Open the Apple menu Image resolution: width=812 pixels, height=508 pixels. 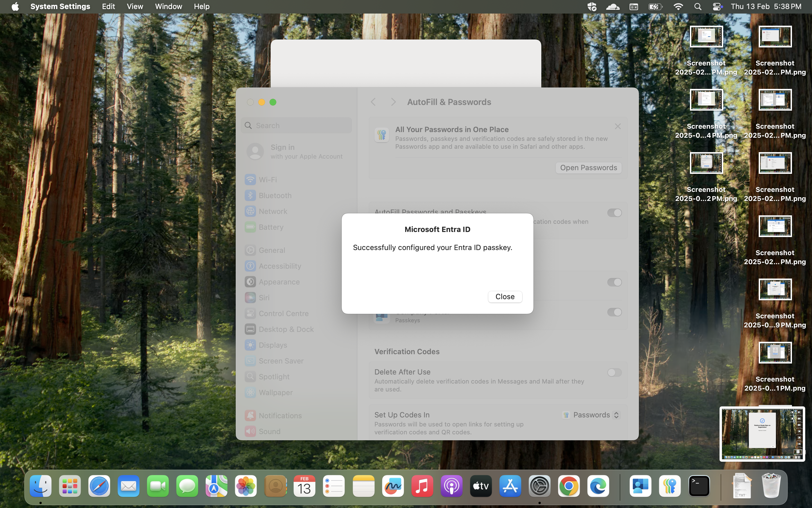click(15, 6)
